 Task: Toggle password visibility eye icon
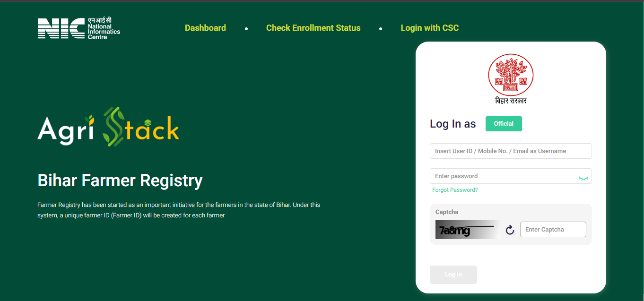pyautogui.click(x=583, y=178)
